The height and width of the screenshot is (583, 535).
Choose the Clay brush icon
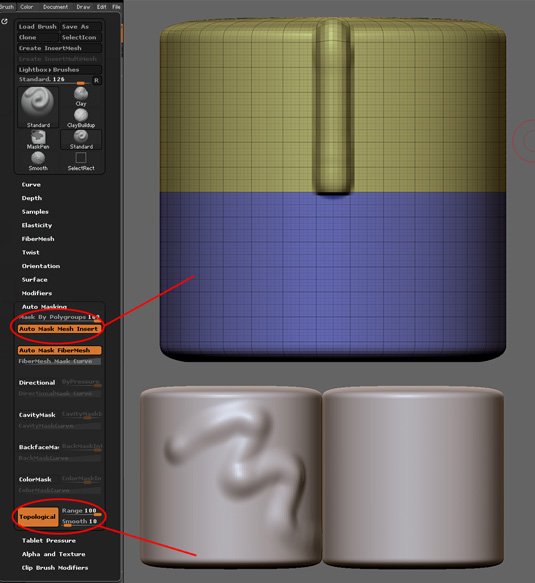pos(81,97)
